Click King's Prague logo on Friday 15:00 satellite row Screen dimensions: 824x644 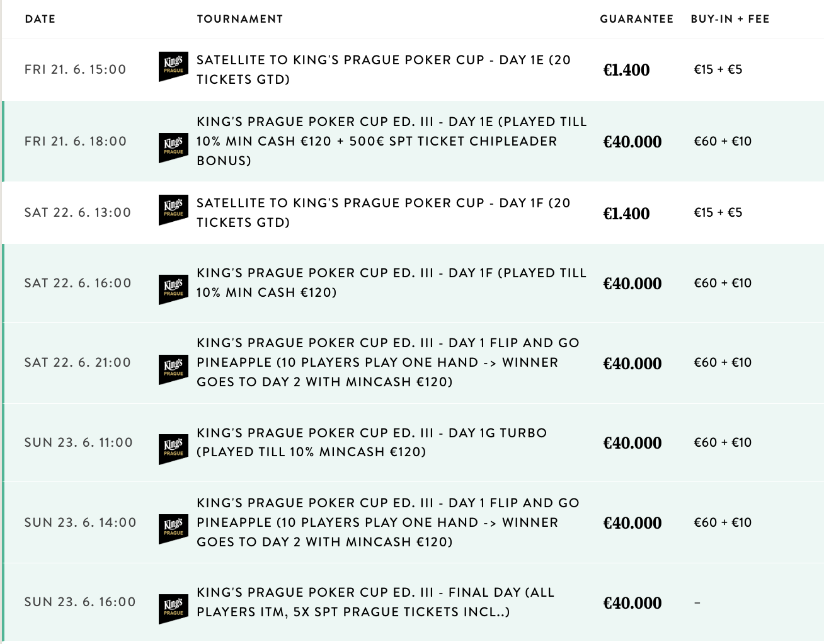(x=173, y=66)
